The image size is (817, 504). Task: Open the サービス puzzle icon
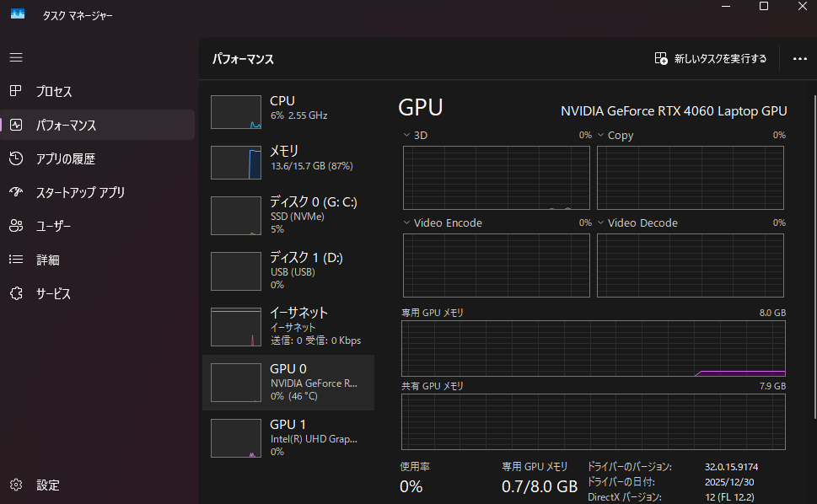(16, 293)
